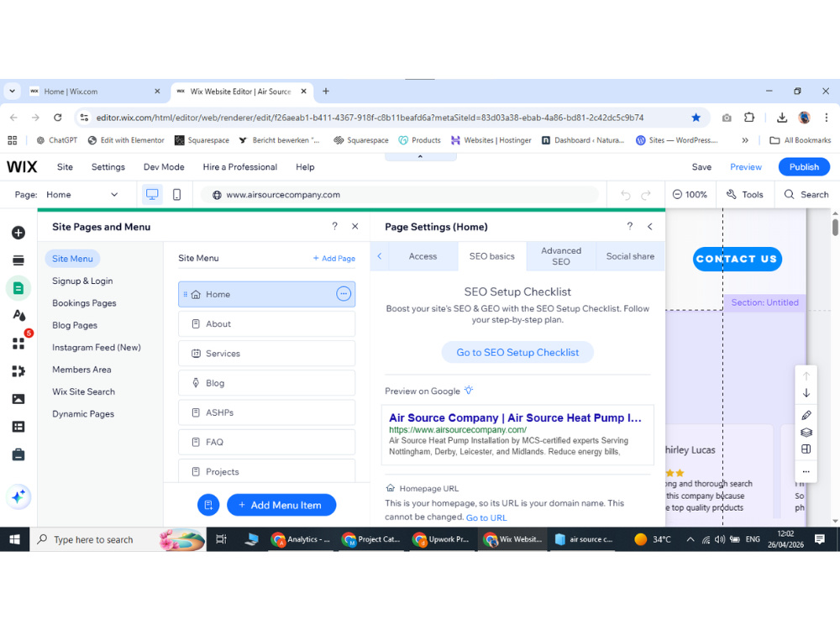Screen dimensions: 840x630
Task: Click the Go to URL link
Action: pyautogui.click(x=486, y=517)
